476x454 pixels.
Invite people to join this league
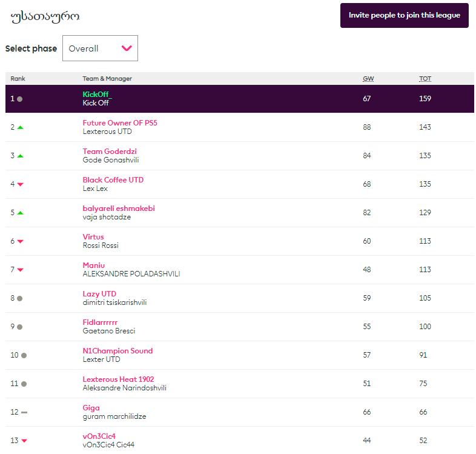click(404, 15)
